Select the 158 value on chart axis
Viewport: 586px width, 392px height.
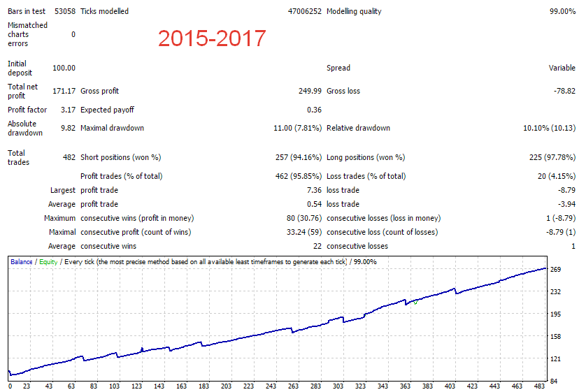click(555, 337)
